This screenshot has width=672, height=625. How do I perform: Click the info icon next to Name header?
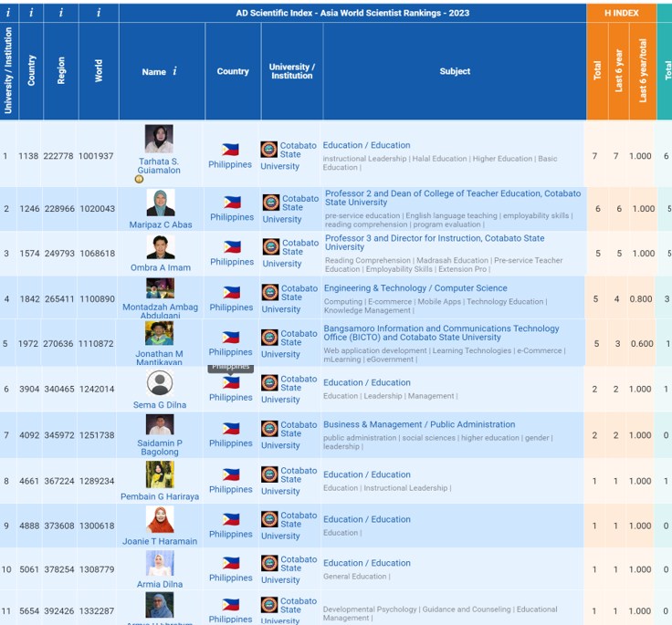coord(175,71)
